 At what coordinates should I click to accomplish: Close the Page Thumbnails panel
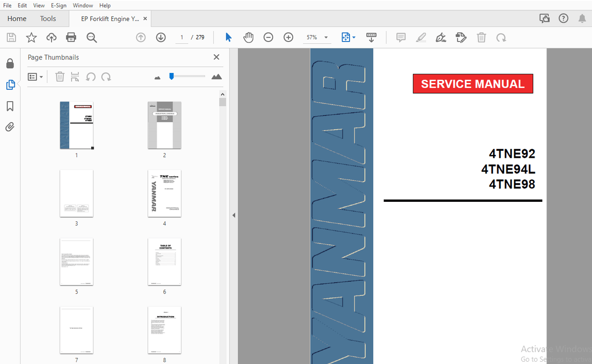[216, 57]
